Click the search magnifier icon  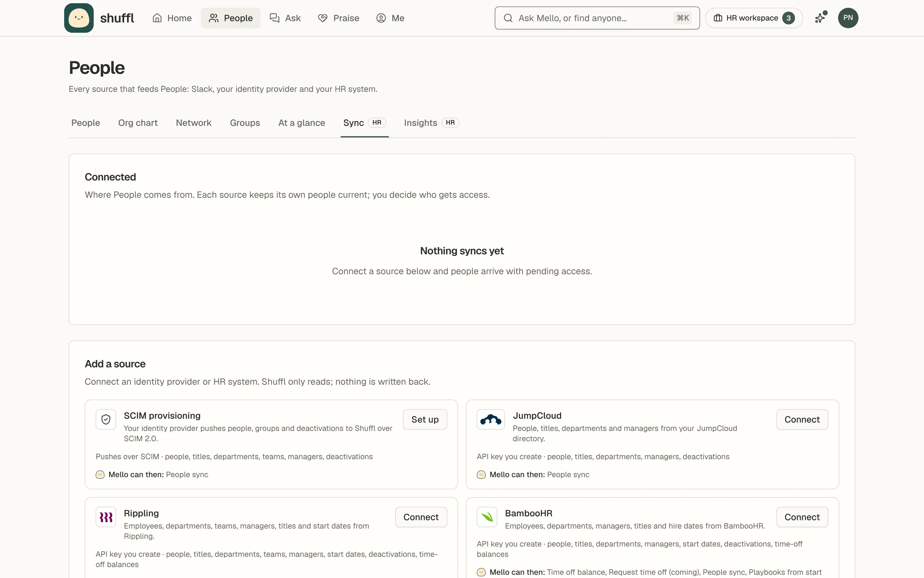point(508,18)
